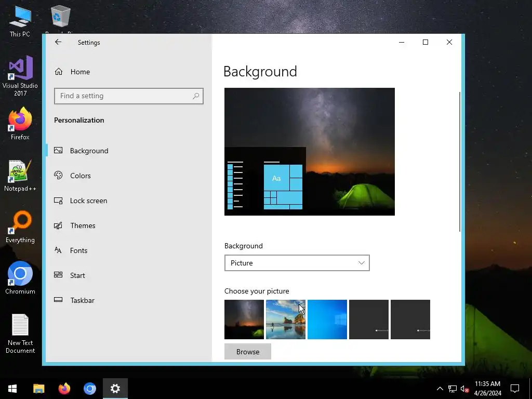Launch Firefox from the taskbar
The image size is (532, 399).
pos(64,389)
